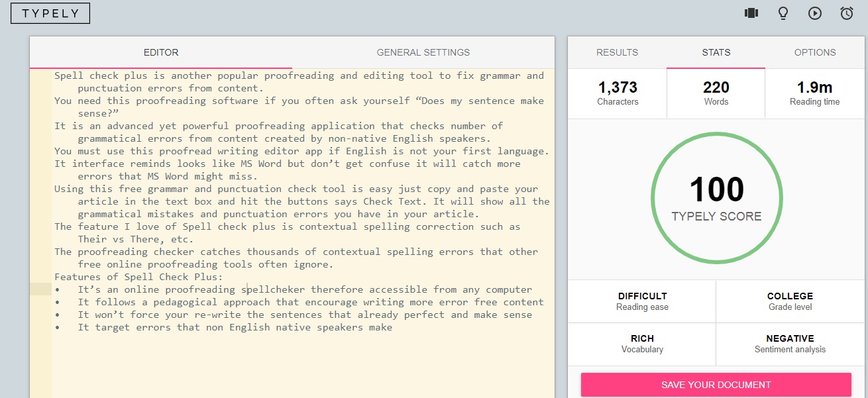Click the highlighted gutter marker beside the first bullet

point(40,289)
